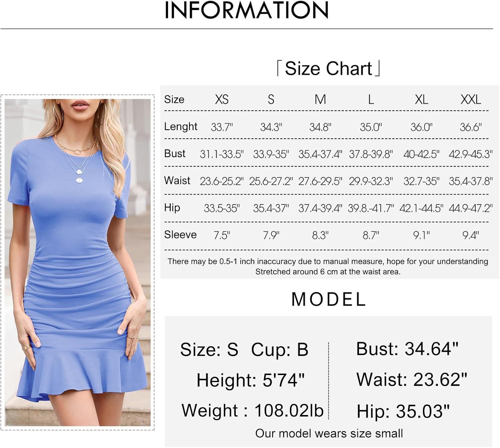This screenshot has height=448, width=500.
Task: Click the model photo in blue dress
Action: pyautogui.click(x=77, y=262)
